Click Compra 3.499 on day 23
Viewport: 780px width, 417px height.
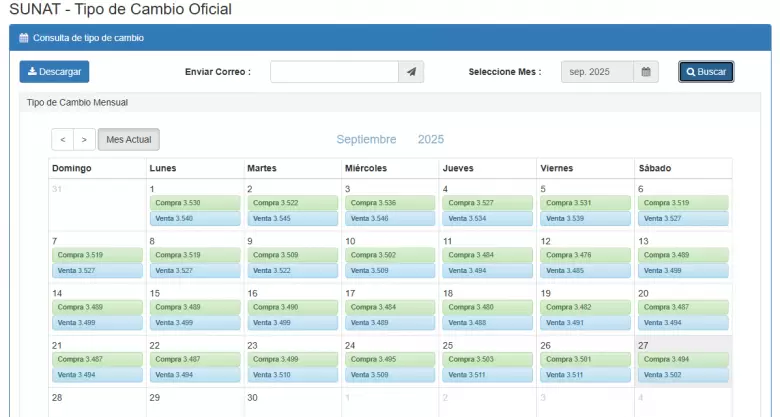(x=292, y=359)
